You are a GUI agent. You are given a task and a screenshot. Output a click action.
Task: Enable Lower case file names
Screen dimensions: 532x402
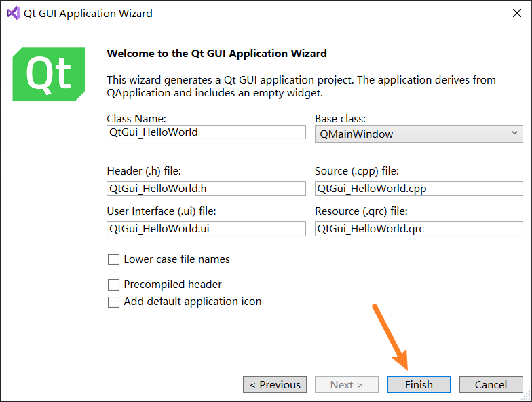[113, 259]
